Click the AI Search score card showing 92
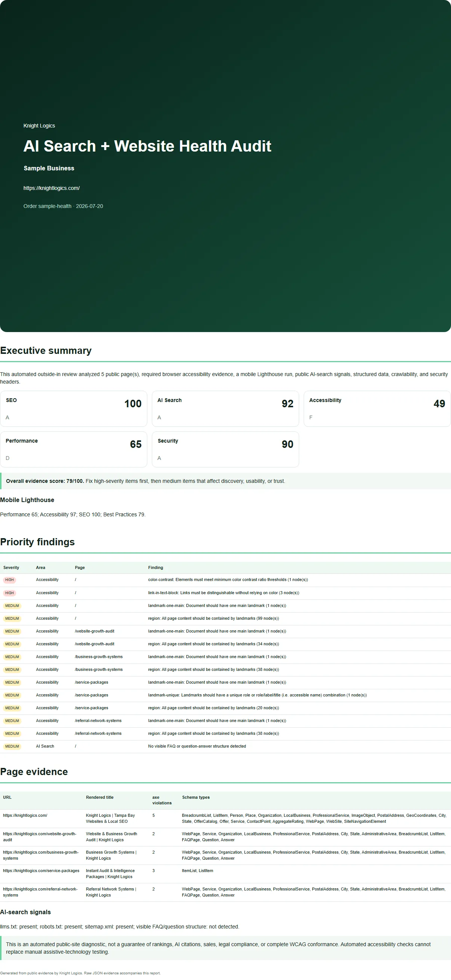This screenshot has height=980, width=451. tap(225, 409)
